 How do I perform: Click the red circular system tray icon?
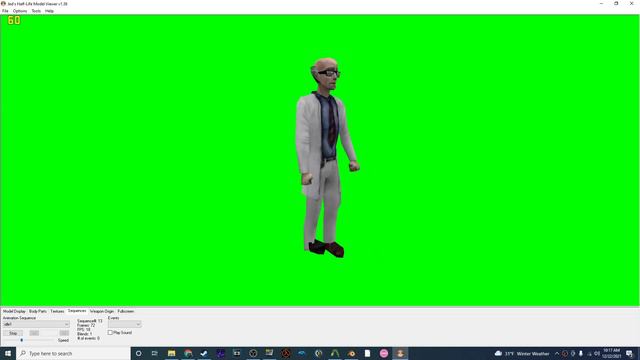(565, 353)
